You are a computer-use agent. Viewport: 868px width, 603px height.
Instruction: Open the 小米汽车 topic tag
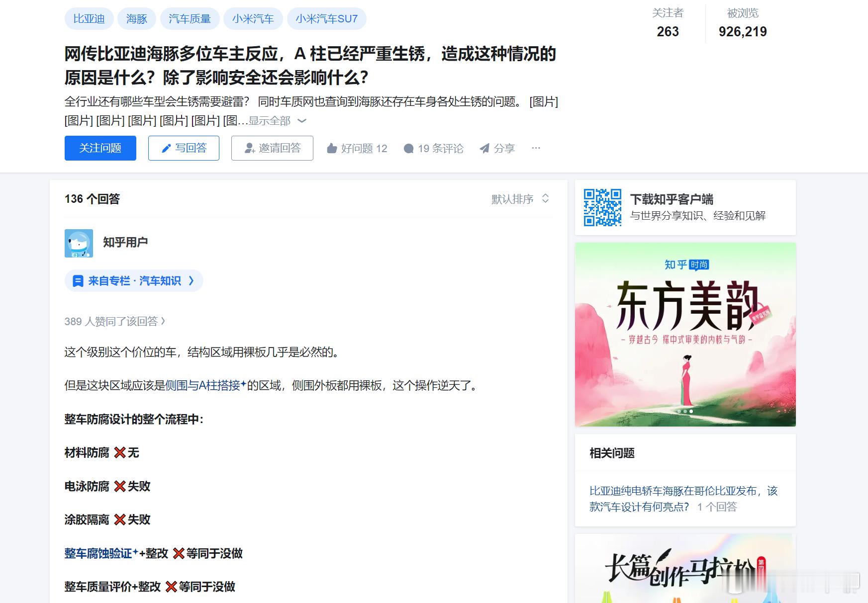point(253,19)
